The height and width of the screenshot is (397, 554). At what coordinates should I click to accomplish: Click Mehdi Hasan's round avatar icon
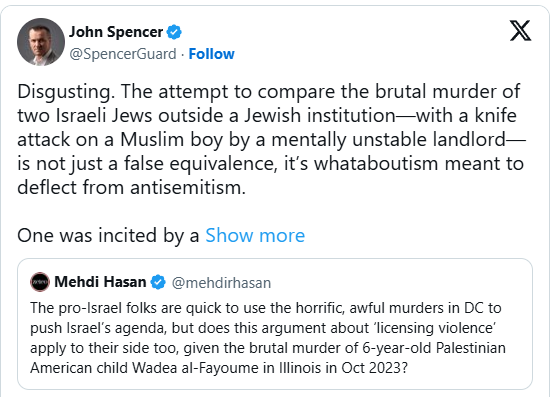[40, 282]
